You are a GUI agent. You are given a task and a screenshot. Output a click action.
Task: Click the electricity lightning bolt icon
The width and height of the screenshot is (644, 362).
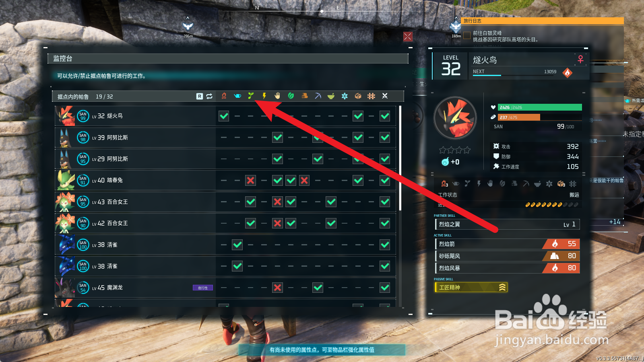tap(264, 96)
